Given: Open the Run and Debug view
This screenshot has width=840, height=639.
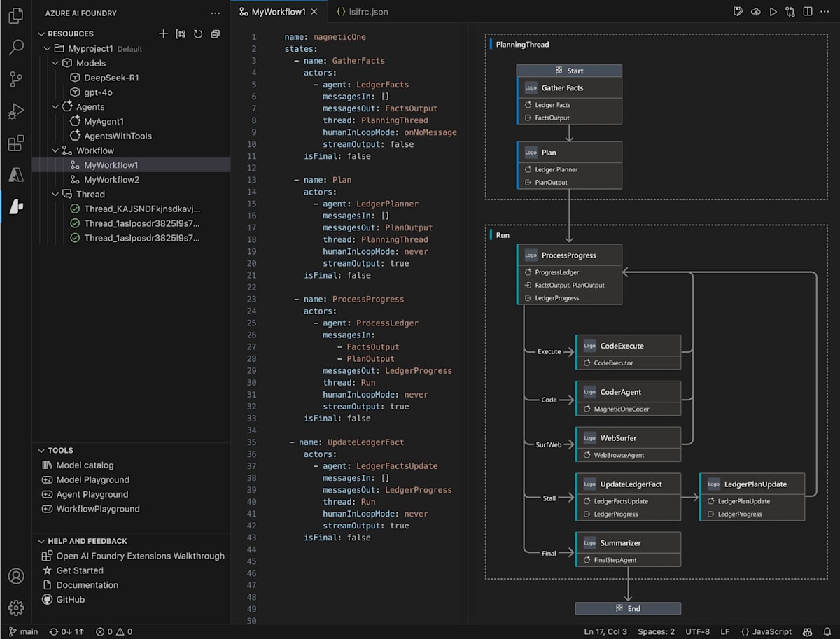Looking at the screenshot, I should pos(15,111).
